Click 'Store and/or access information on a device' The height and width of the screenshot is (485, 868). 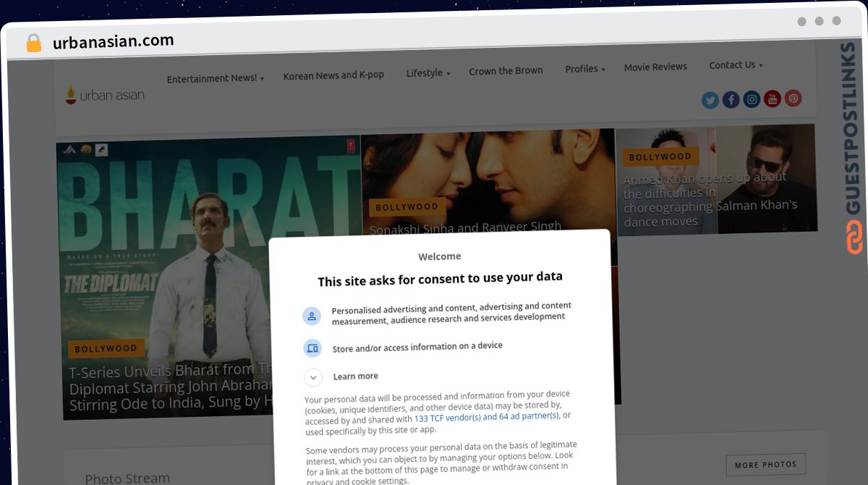pyautogui.click(x=417, y=347)
